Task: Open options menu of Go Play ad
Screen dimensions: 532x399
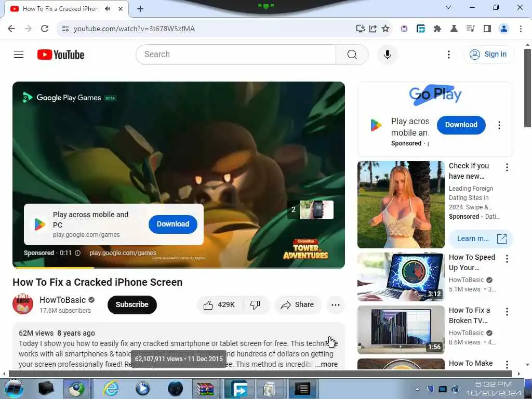Action: point(499,125)
